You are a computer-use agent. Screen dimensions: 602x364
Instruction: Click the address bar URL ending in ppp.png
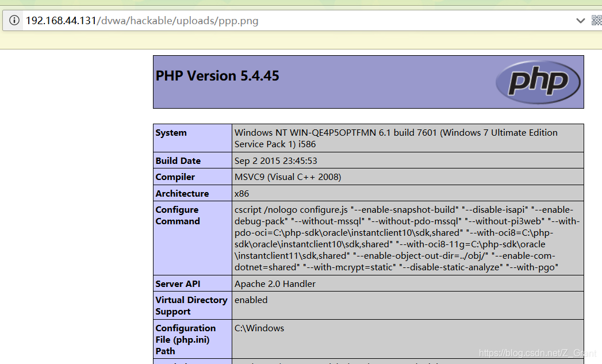pos(141,20)
